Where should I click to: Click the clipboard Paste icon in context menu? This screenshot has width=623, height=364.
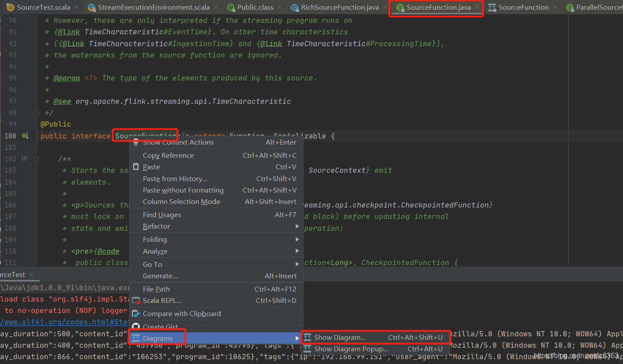(136, 167)
